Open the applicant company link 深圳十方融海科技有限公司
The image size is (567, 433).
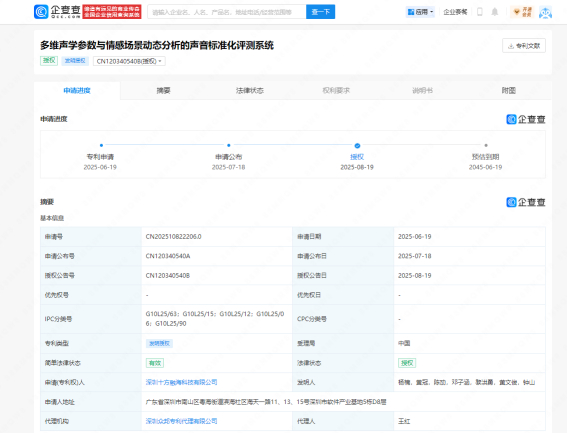tap(182, 382)
